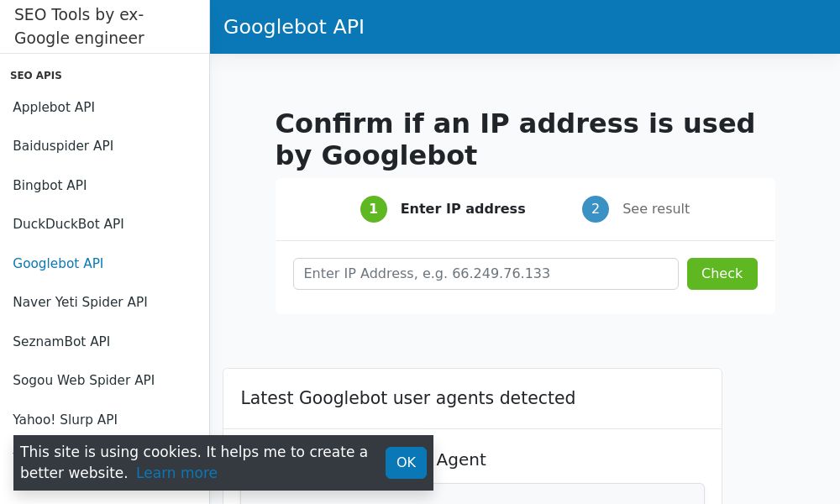Image resolution: width=840 pixels, height=504 pixels.
Task: Open Sogou Web Spider API
Action: click(83, 381)
